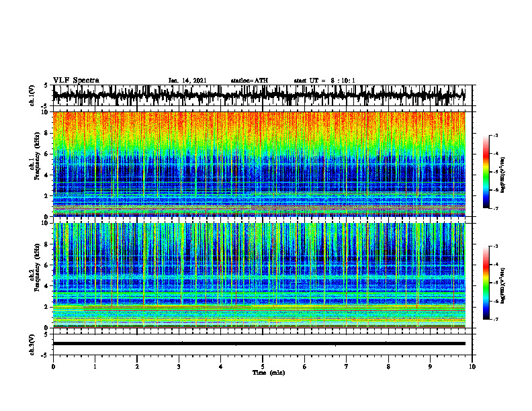Click the ch.2 colorbar log(PSD) unit label
This screenshot has width=532, height=411.
503,285
